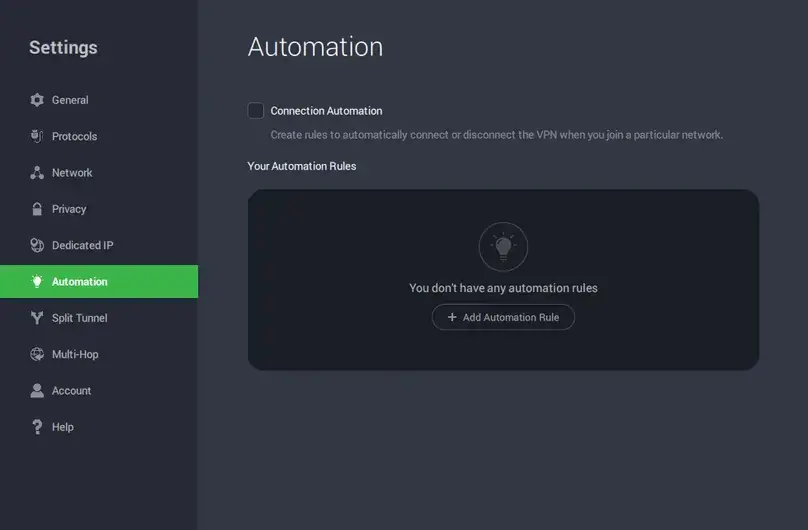This screenshot has height=530, width=808.
Task: Click the Connection Automation label text
Action: coord(326,111)
